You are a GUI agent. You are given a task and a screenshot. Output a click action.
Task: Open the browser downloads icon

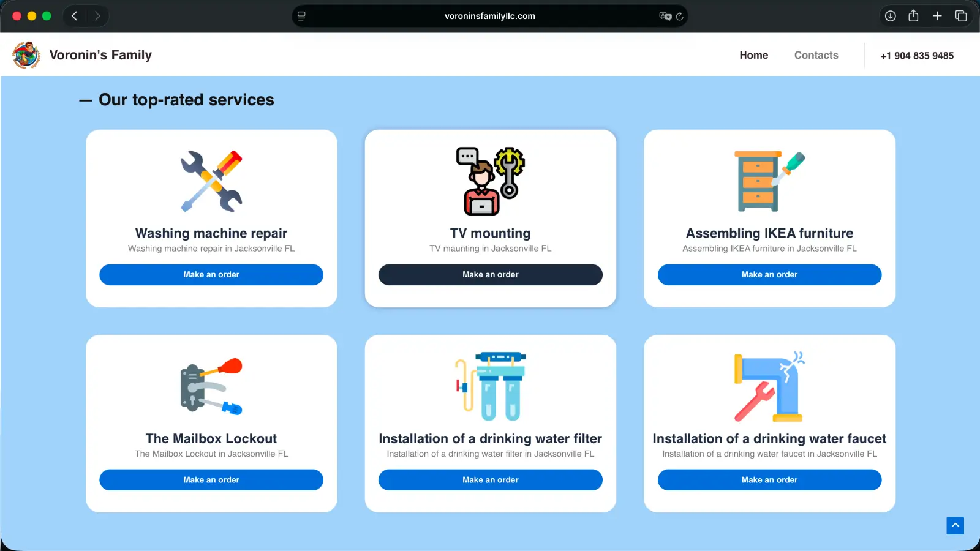[x=890, y=16]
